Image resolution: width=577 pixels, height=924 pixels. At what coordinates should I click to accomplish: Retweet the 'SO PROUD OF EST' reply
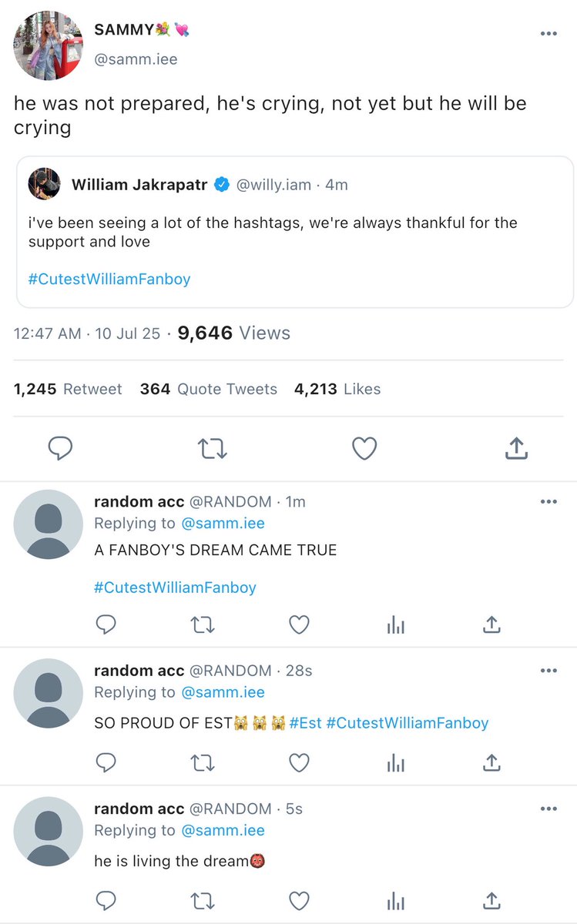point(203,762)
